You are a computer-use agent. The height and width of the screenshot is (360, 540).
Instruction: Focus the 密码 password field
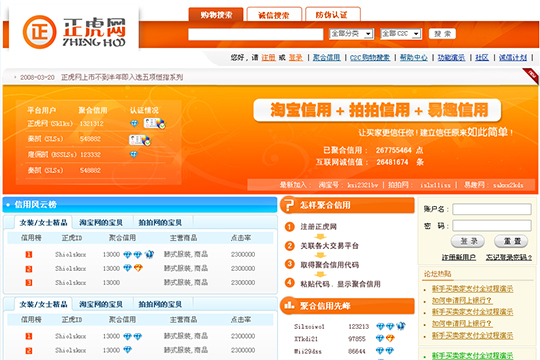pos(492,226)
